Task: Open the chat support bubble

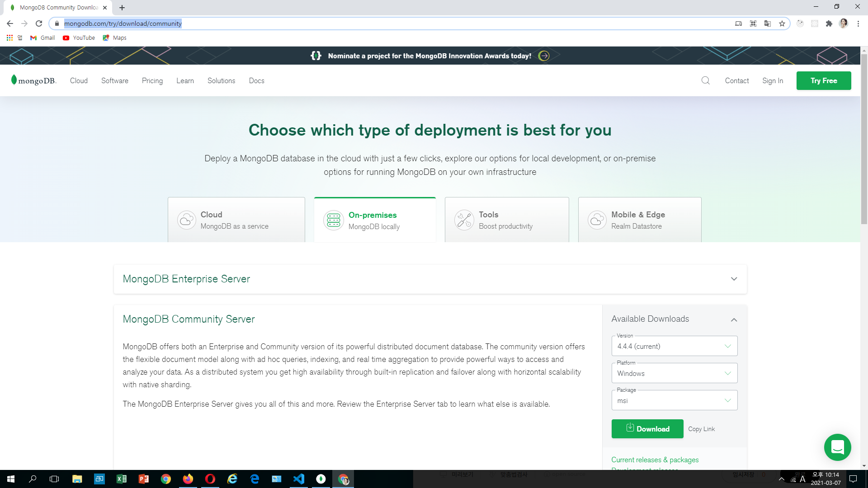Action: (837, 447)
